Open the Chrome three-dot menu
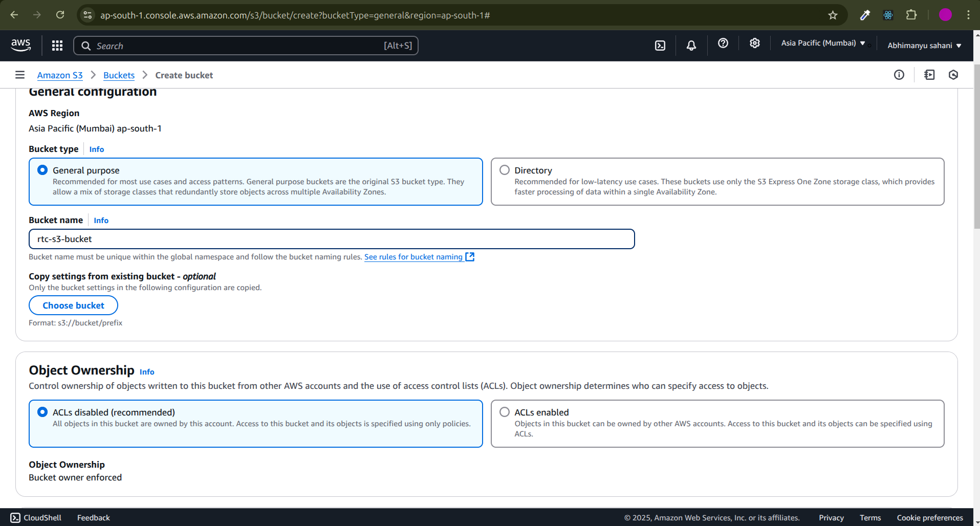 pyautogui.click(x=968, y=15)
